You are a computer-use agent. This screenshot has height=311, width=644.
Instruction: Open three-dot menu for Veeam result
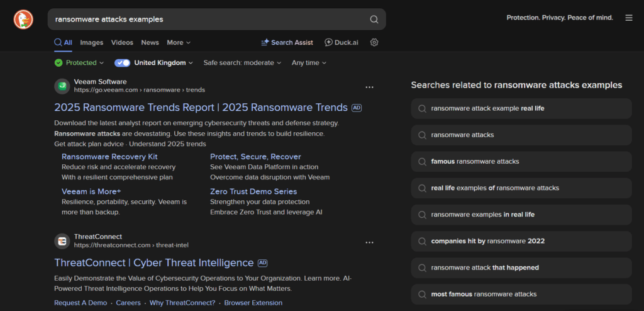tap(369, 88)
